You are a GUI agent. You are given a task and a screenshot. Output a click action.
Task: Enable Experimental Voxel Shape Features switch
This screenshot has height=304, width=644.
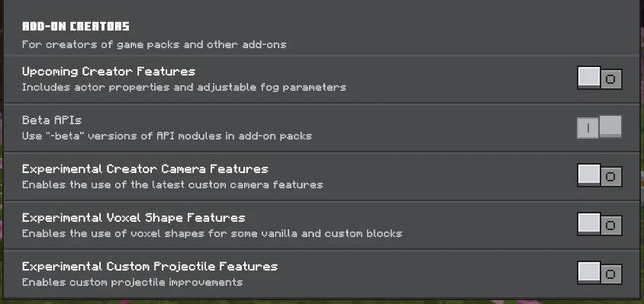coord(600,225)
